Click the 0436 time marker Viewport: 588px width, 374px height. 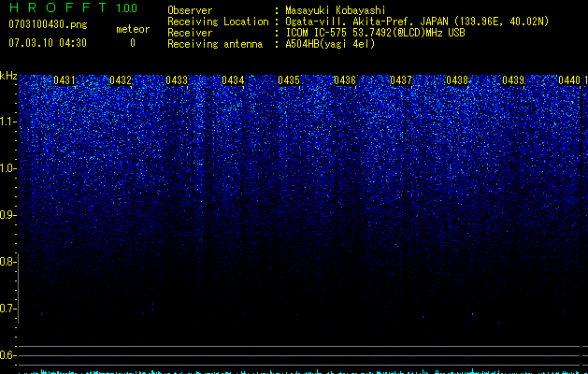(x=345, y=80)
